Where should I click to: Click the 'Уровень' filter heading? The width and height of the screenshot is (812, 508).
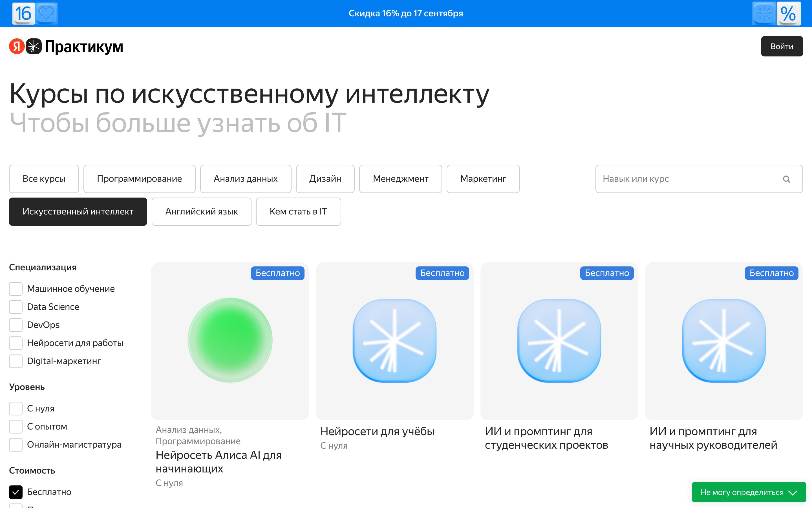click(27, 387)
